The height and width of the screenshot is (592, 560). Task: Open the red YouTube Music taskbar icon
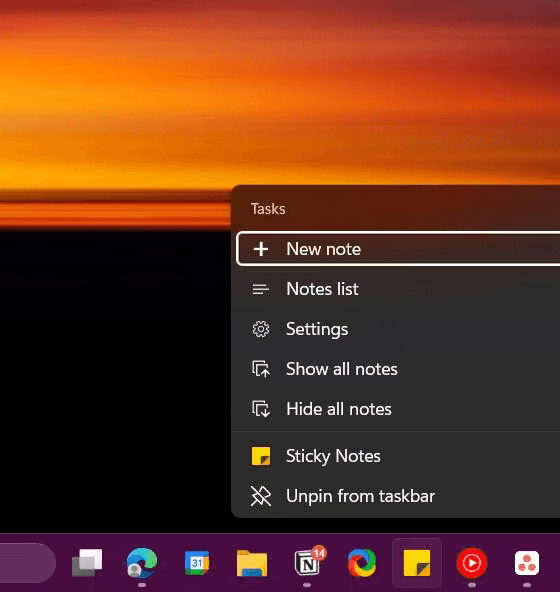(472, 563)
